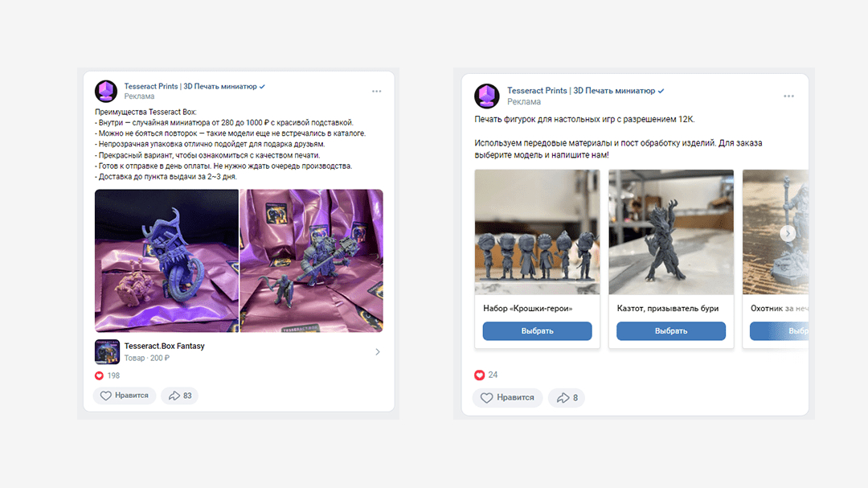
Task: Open the Tesseract.Box Fantasy product chevron
Action: 378,352
